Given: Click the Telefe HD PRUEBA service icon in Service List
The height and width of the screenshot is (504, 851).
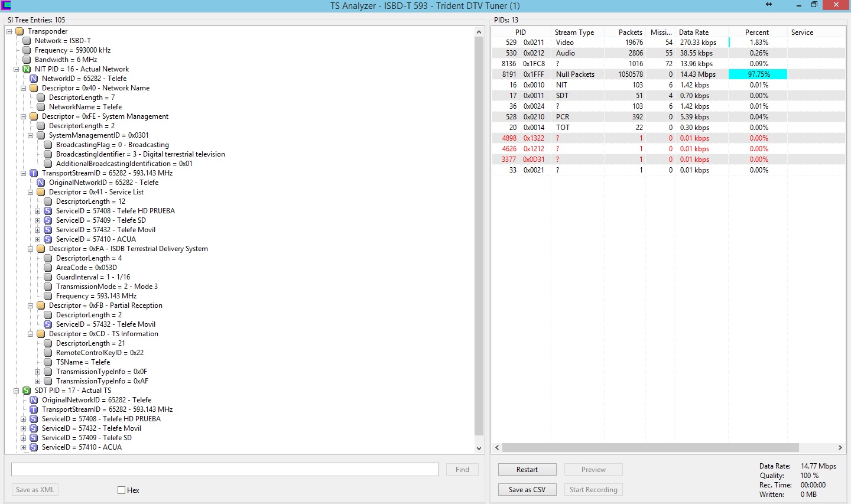Looking at the screenshot, I should click(48, 211).
